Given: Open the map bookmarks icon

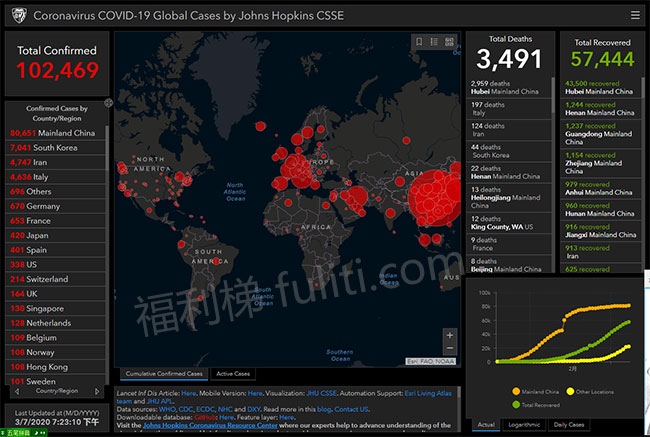Looking at the screenshot, I should (x=419, y=41).
